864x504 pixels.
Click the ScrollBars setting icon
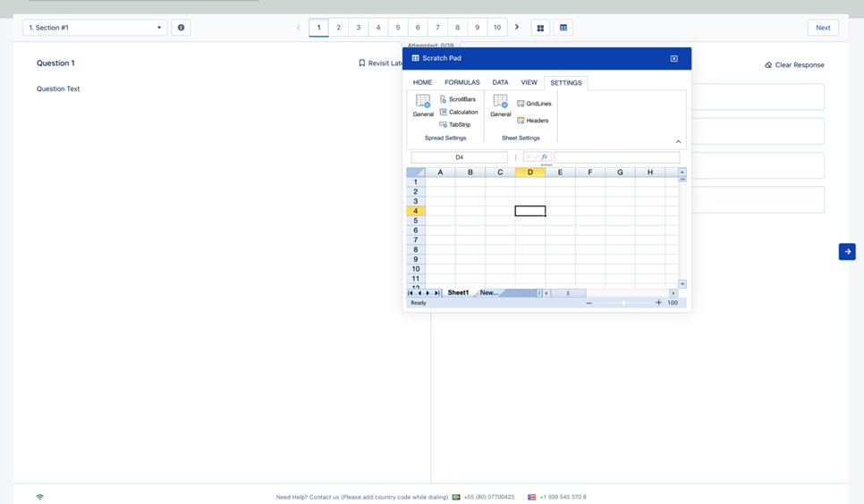[444, 99]
